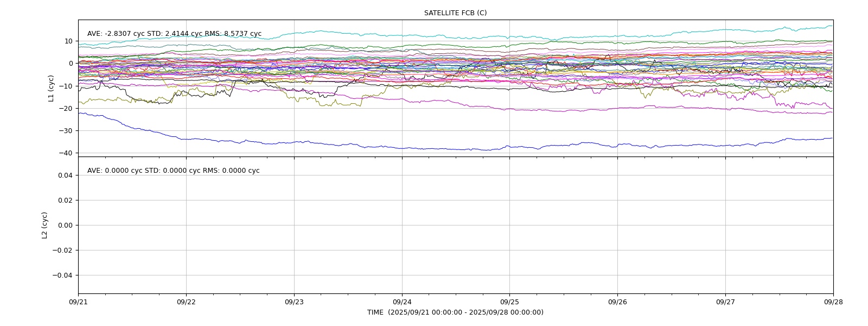Click the 09/28 x-axis tick label

833,302
